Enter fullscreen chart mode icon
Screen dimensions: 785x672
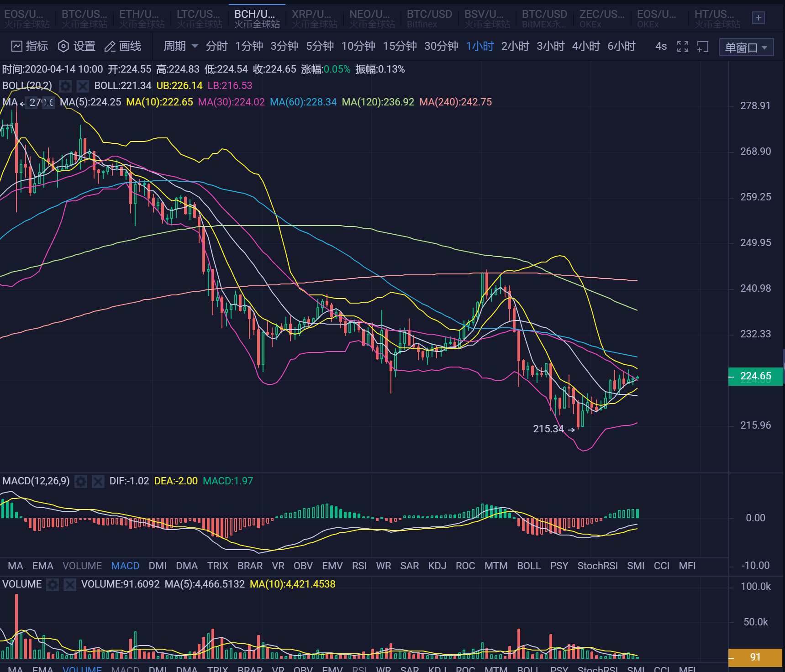point(683,47)
